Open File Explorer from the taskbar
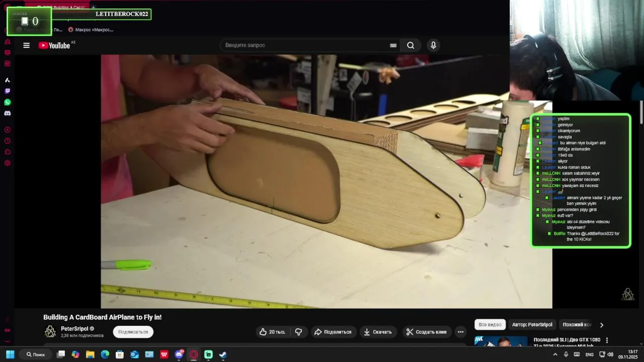 [x=90, y=354]
